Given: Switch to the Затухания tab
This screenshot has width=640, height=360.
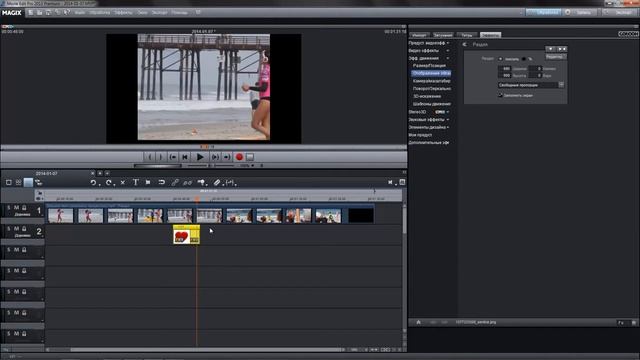Looking at the screenshot, I should pyautogui.click(x=443, y=35).
